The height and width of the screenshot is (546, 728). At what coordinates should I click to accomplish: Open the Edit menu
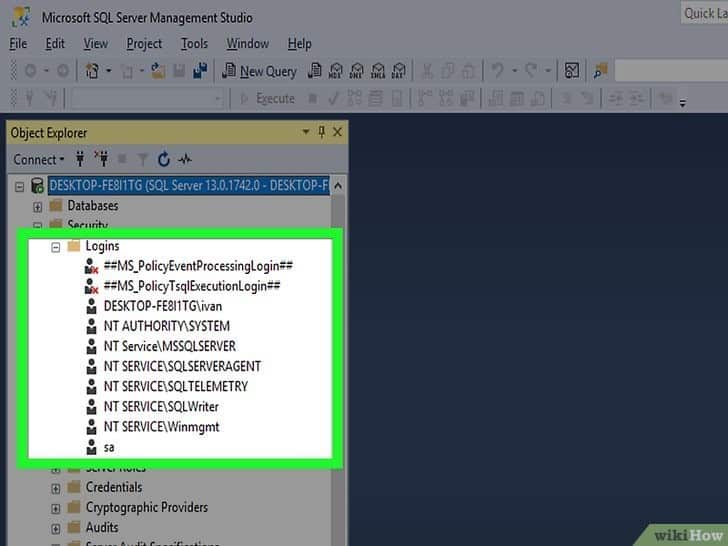pos(55,44)
